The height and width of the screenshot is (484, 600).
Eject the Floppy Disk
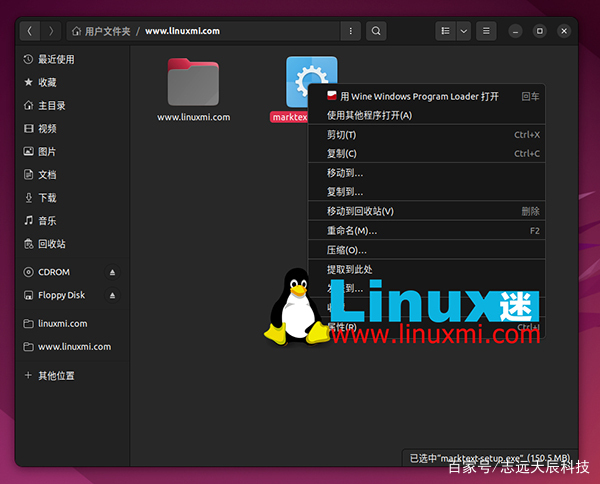[x=112, y=295]
